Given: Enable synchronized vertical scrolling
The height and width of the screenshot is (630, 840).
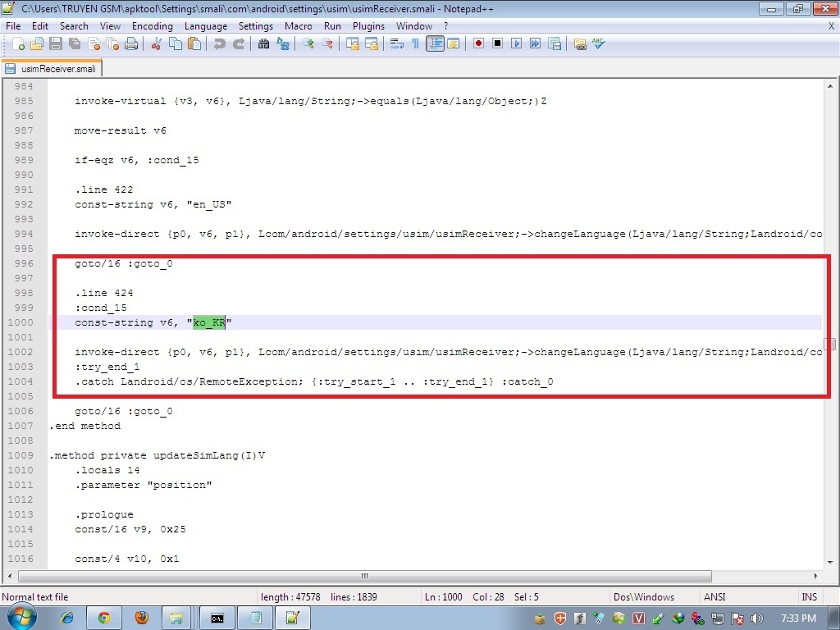Looking at the screenshot, I should pos(352,44).
